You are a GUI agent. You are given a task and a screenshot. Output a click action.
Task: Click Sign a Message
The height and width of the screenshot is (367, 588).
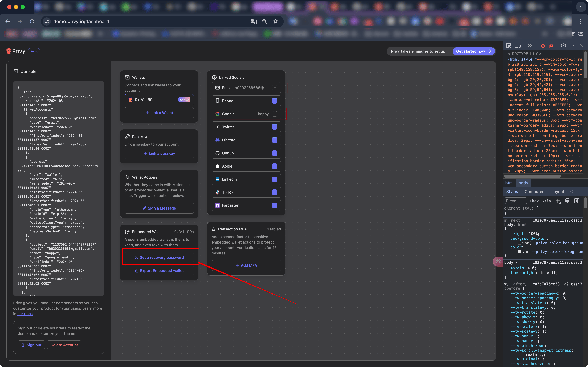point(159,208)
